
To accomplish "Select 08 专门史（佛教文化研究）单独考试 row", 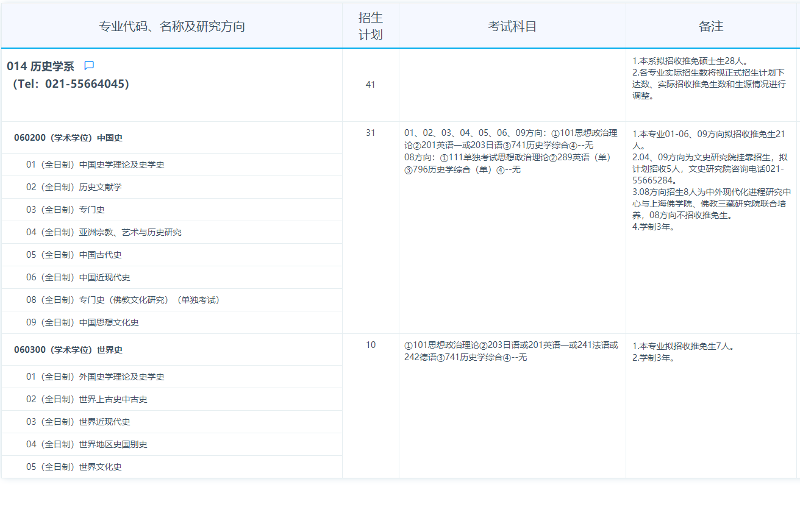I will coord(123,300).
